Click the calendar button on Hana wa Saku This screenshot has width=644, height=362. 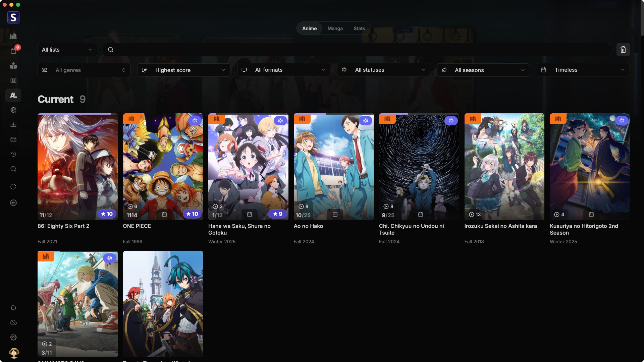[x=250, y=214]
